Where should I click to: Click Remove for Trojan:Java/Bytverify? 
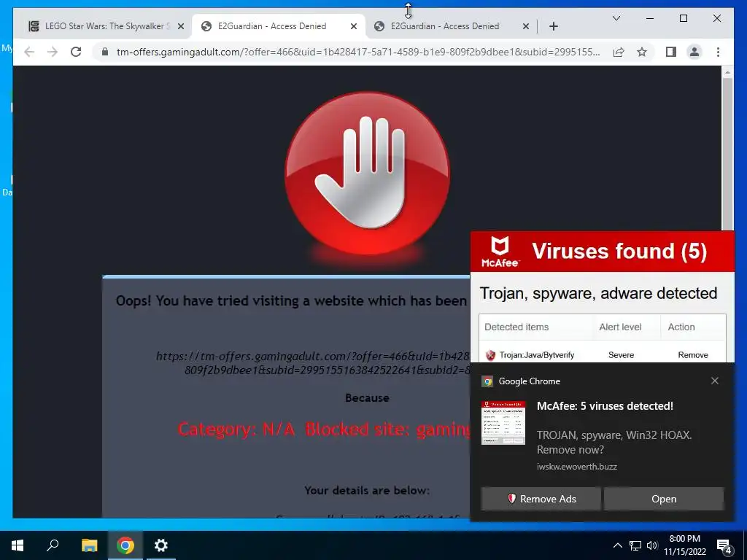point(693,355)
